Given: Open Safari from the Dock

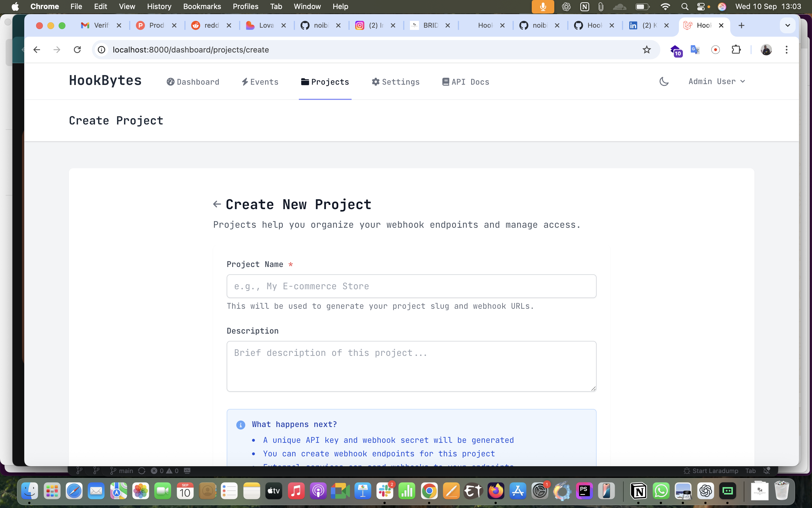Looking at the screenshot, I should coord(74,491).
